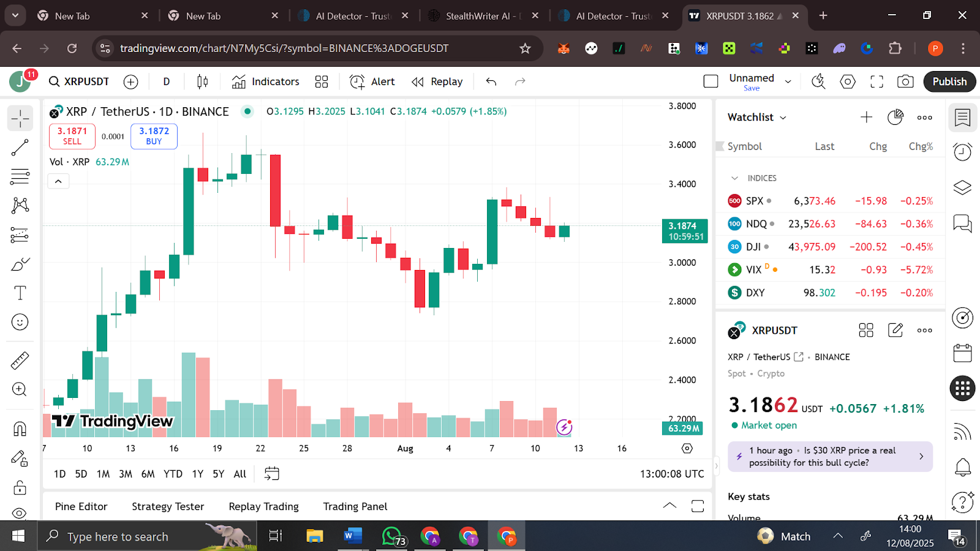980x551 pixels.
Task: Add a symbol to the Watchlist
Action: [866, 117]
